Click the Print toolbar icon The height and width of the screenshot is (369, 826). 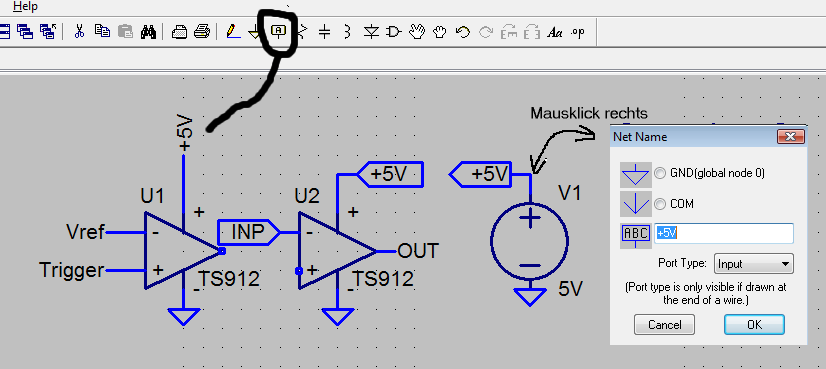coord(202,32)
